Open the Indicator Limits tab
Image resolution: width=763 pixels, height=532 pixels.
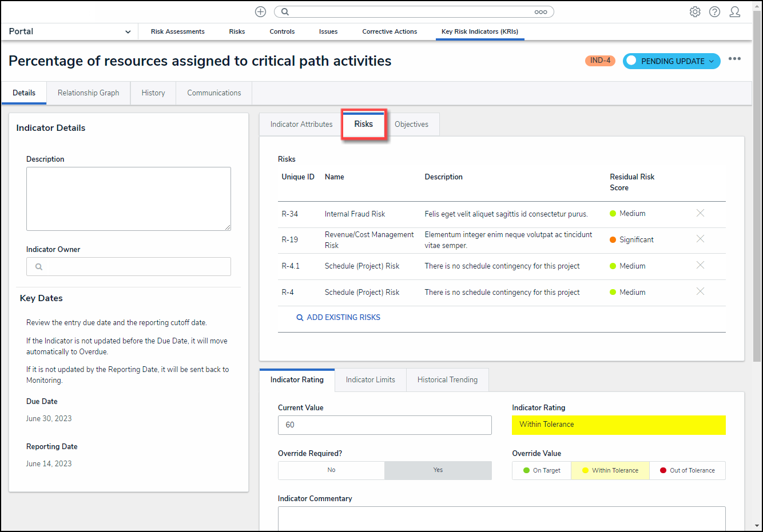370,380
